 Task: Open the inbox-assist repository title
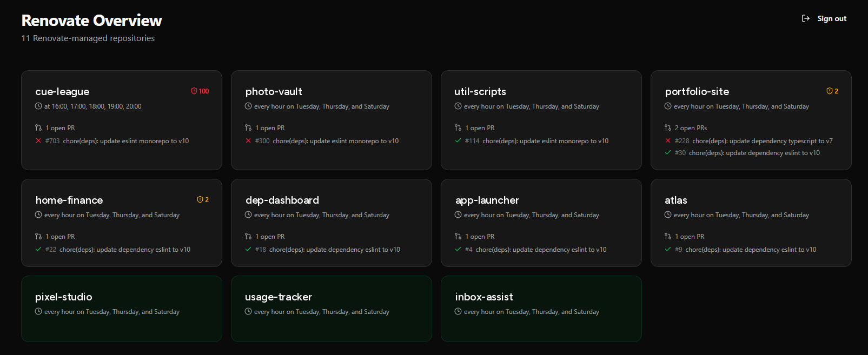click(484, 297)
